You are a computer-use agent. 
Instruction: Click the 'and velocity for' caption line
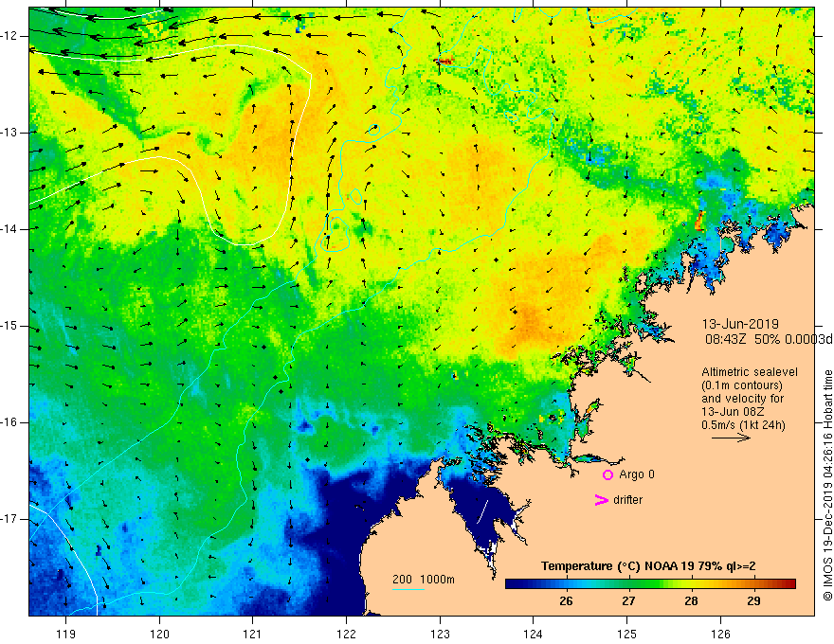tap(742, 399)
